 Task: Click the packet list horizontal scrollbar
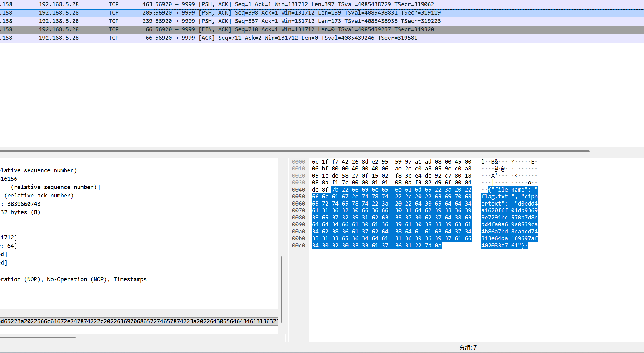click(295, 151)
